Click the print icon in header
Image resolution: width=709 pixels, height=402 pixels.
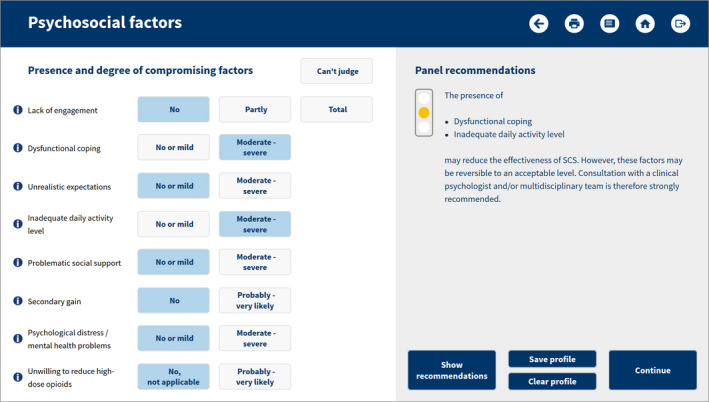click(x=574, y=24)
